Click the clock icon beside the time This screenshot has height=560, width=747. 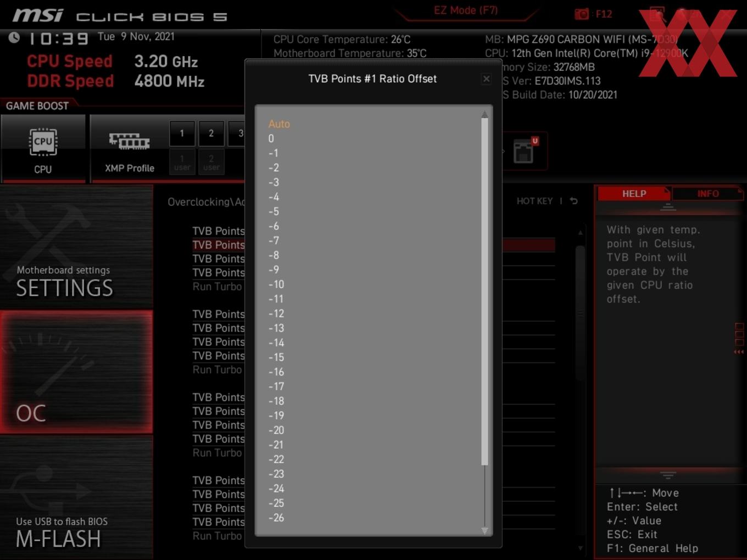click(14, 37)
